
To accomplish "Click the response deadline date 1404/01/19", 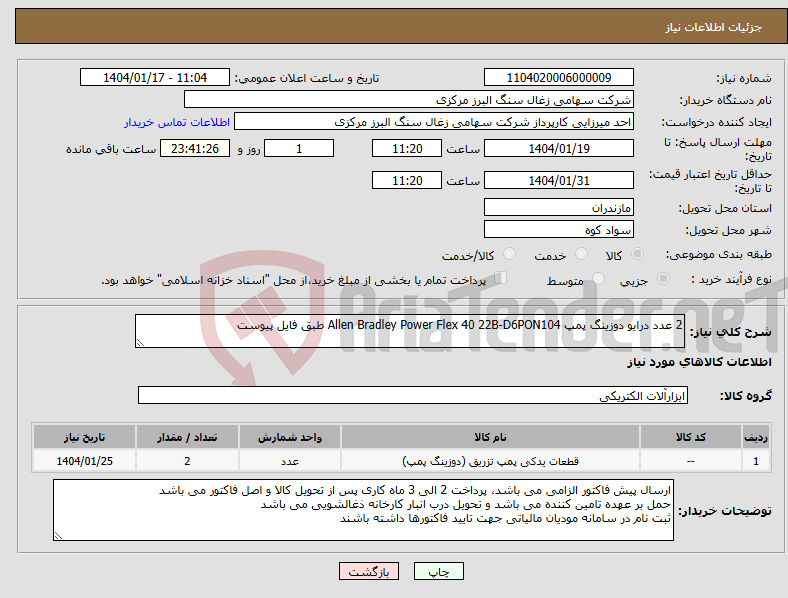I will click(x=558, y=148).
